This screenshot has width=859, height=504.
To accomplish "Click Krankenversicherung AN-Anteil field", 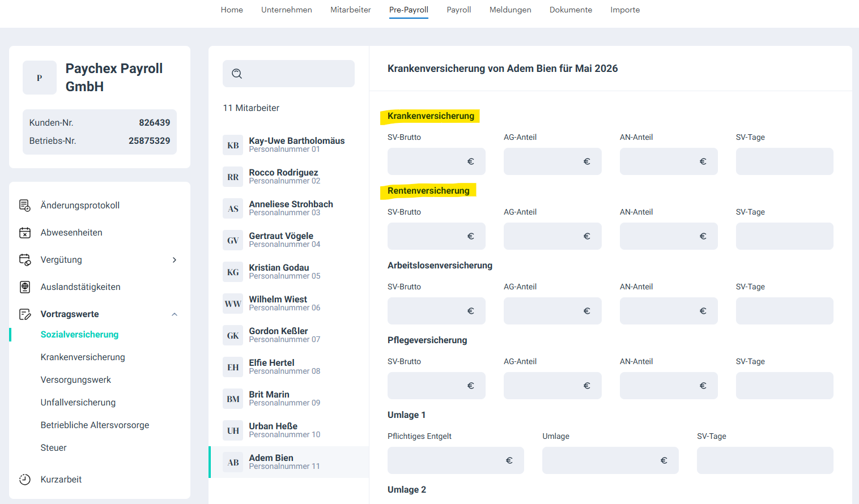I will coord(669,161).
